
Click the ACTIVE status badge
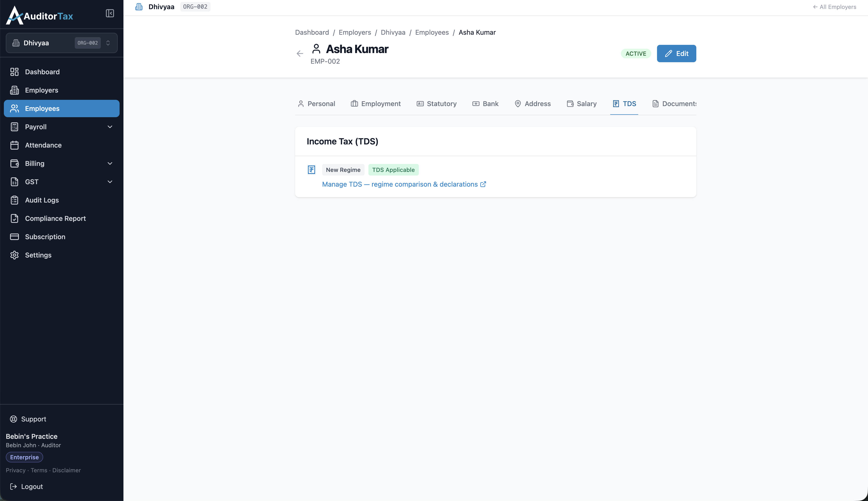636,54
